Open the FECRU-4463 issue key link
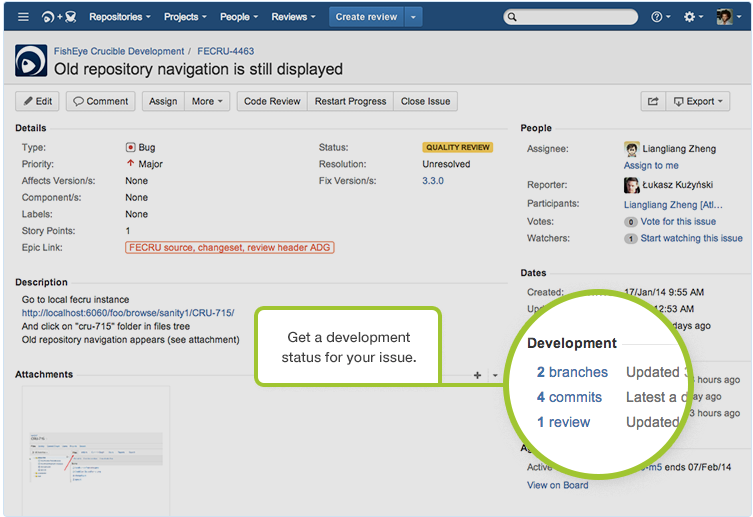 click(x=226, y=51)
